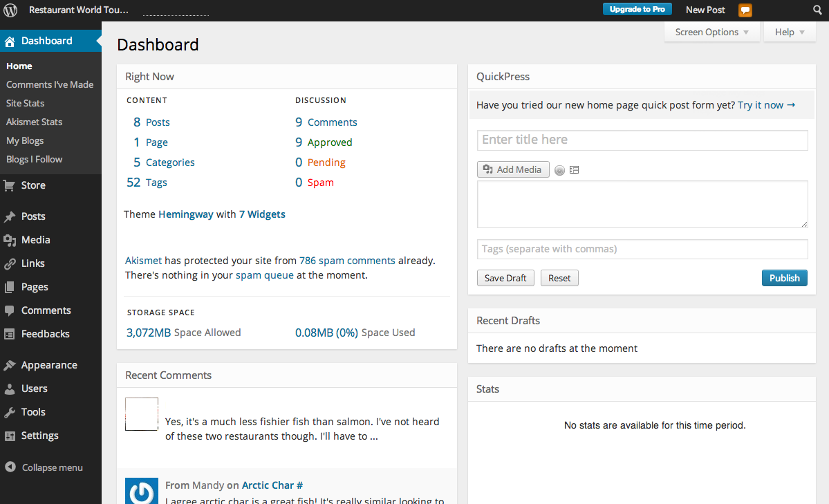Open the 9 Comments link
This screenshot has width=829, height=504.
point(326,122)
